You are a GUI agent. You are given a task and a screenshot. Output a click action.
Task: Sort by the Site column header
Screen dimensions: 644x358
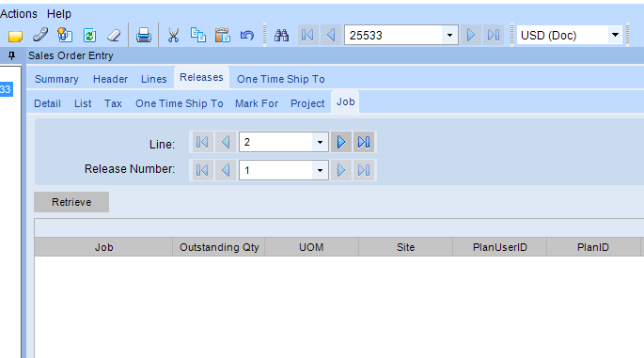click(406, 247)
